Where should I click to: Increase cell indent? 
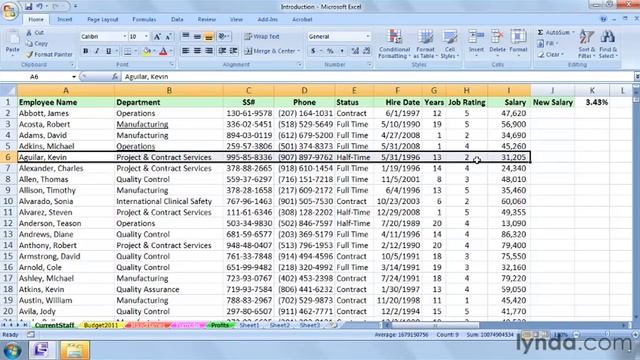[x=234, y=51]
